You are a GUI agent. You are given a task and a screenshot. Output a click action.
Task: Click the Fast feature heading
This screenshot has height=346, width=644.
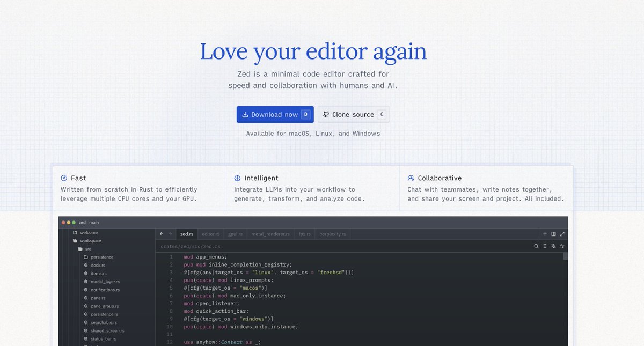pyautogui.click(x=78, y=178)
